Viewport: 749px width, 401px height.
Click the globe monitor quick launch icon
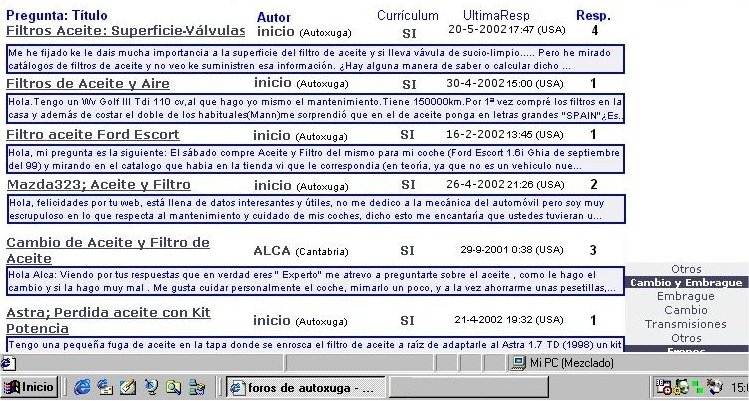(x=151, y=387)
